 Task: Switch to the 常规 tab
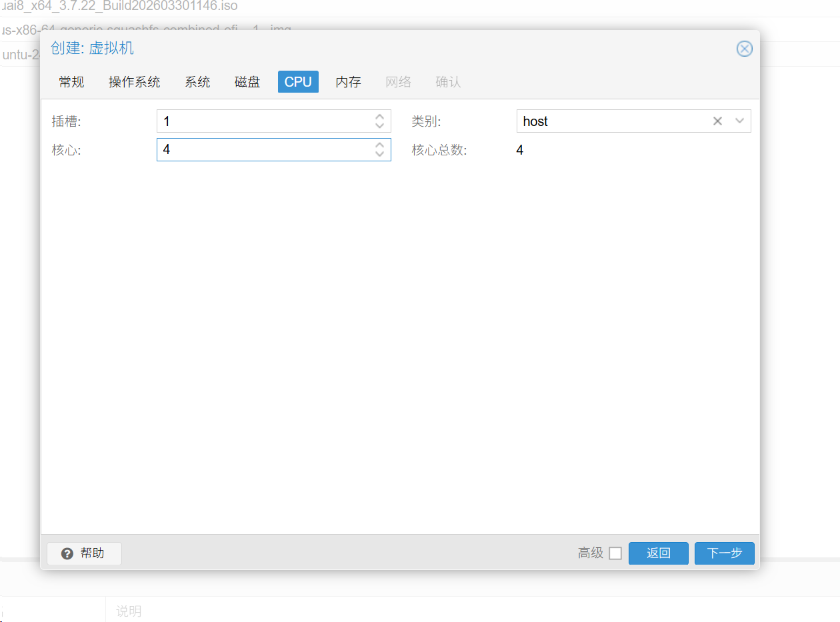pyautogui.click(x=71, y=82)
